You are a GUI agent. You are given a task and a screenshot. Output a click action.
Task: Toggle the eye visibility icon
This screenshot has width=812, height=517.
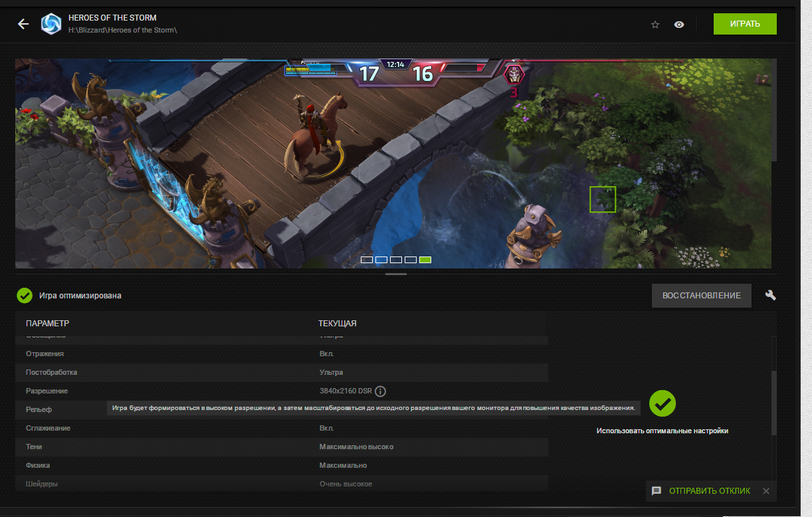coord(679,25)
